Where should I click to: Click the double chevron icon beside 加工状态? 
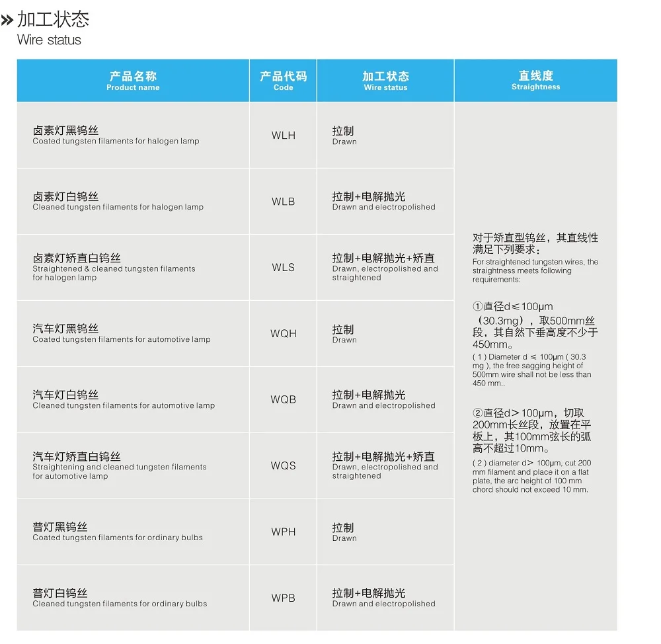click(x=7, y=20)
